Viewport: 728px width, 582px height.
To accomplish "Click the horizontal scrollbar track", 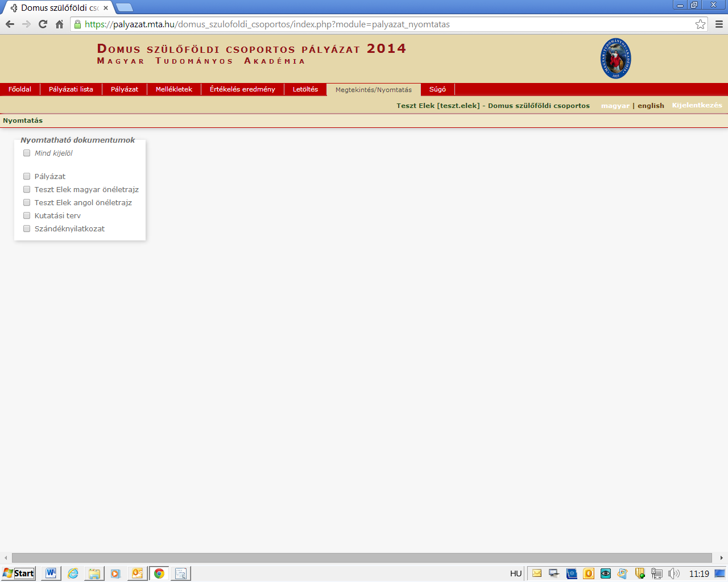I will tap(362, 558).
